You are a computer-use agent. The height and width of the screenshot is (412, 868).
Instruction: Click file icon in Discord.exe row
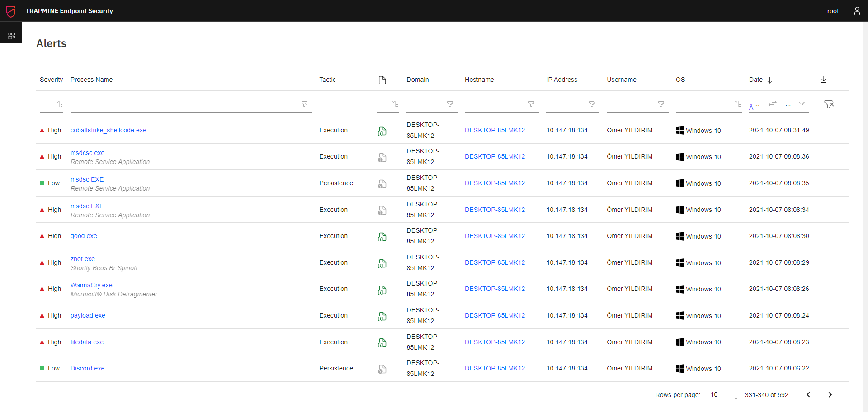click(382, 369)
